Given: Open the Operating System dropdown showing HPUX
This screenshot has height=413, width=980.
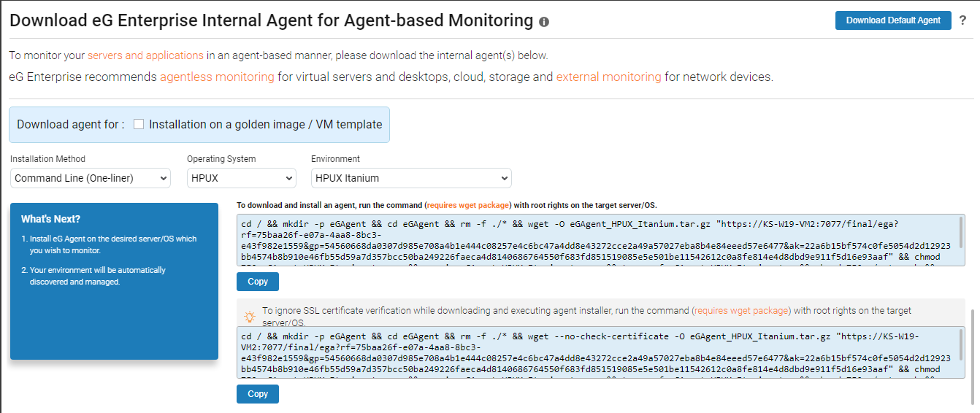Looking at the screenshot, I should point(242,178).
